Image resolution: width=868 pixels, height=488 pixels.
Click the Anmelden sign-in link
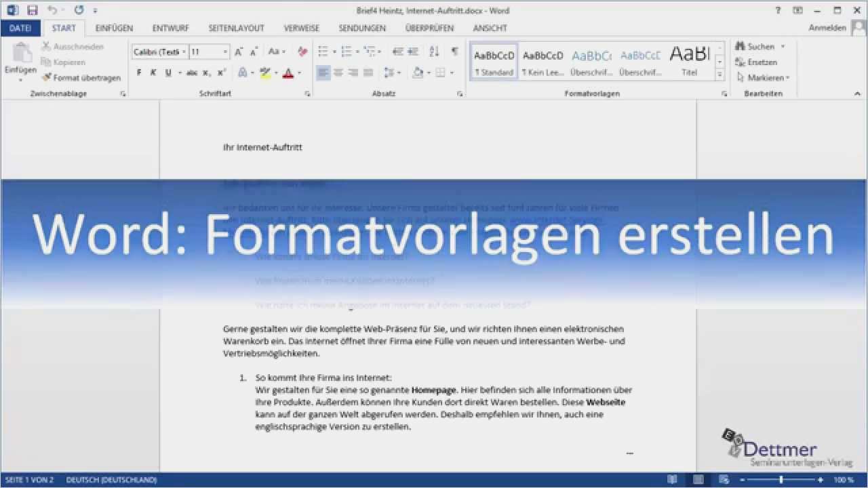pos(827,28)
